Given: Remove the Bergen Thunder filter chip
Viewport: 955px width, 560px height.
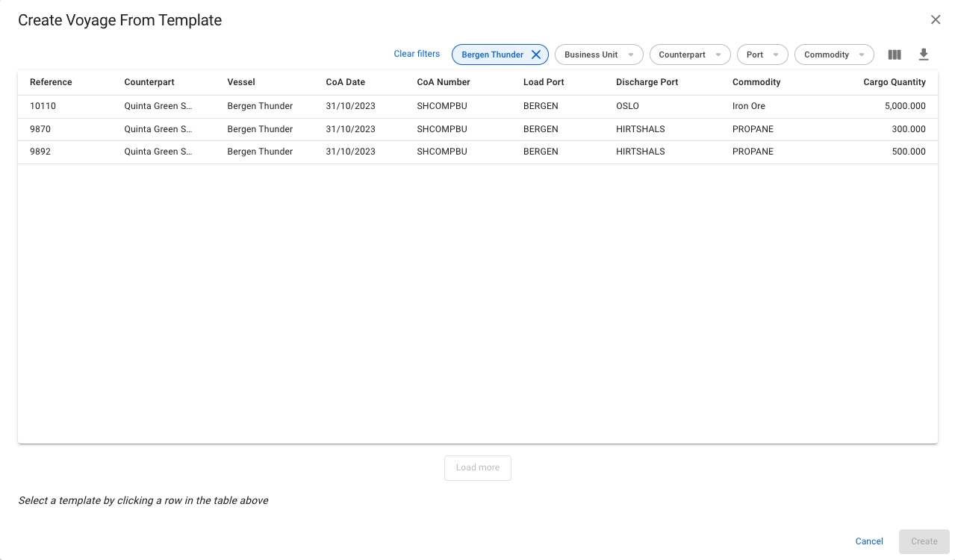Looking at the screenshot, I should pos(535,55).
